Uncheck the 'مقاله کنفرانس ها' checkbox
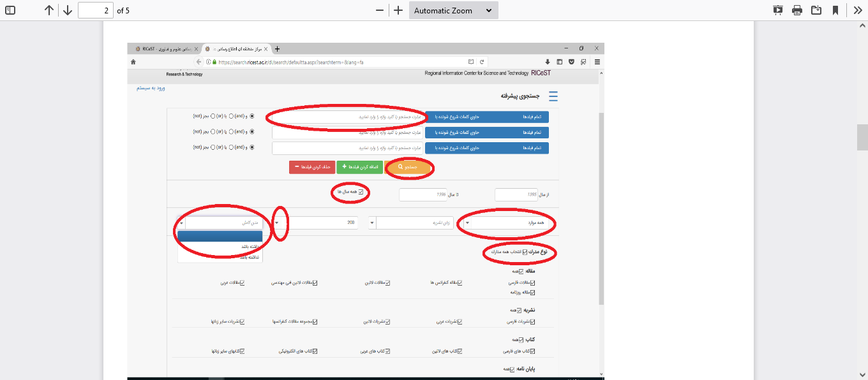The height and width of the screenshot is (380, 868). [x=459, y=282]
